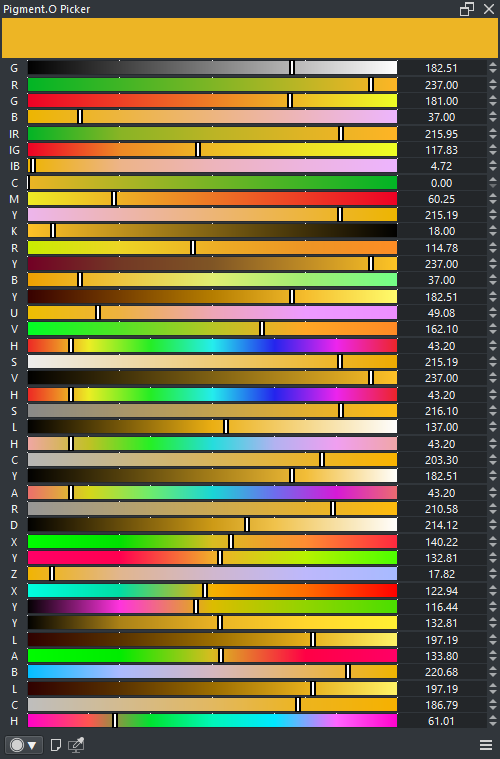Click the magenta M slider
Viewport: 500px width, 759px height.
(212, 198)
